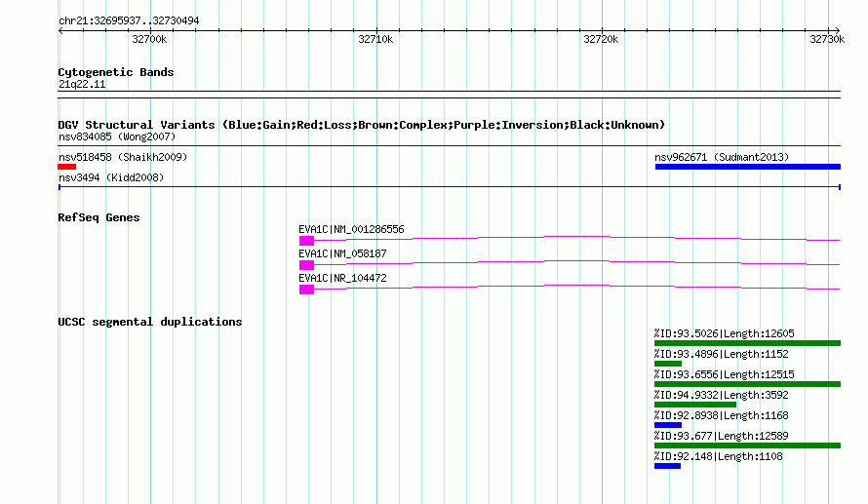Click the 32700k ruler position label

[149, 39]
